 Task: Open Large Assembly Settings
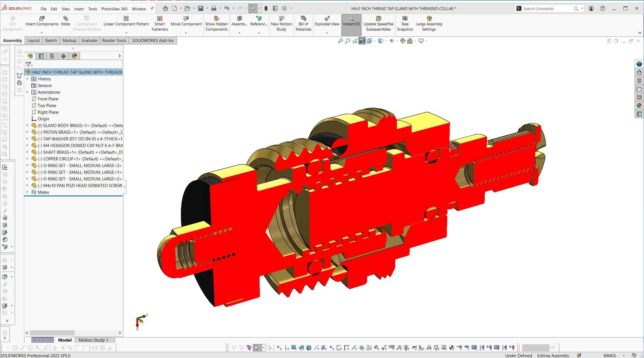click(x=429, y=24)
